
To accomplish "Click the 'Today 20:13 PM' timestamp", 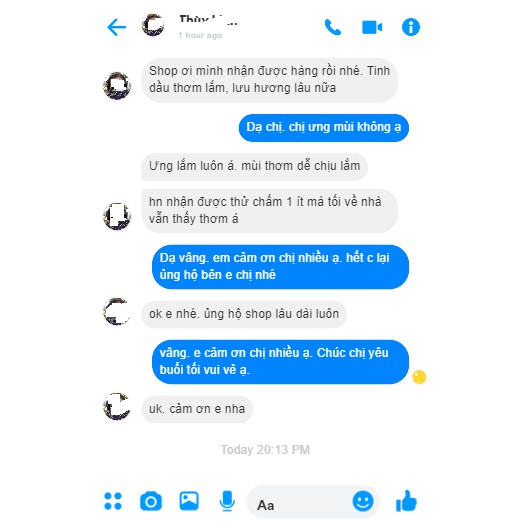I will pyautogui.click(x=265, y=450).
